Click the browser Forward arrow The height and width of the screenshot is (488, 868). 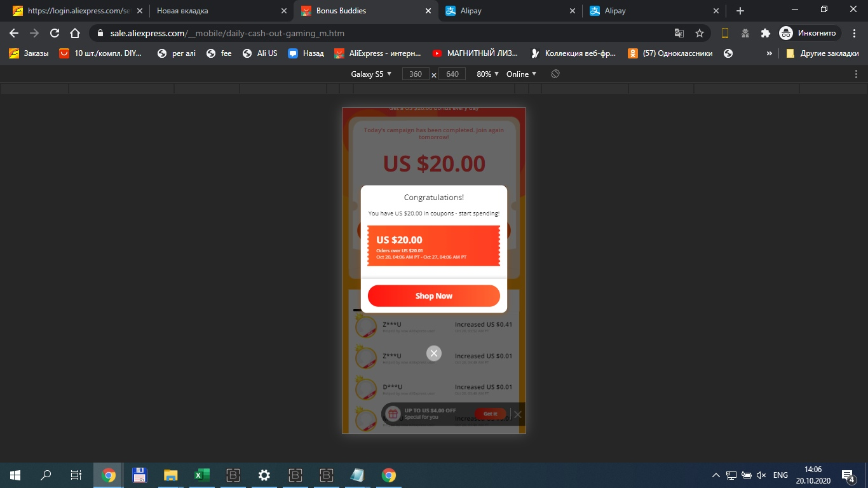(34, 33)
